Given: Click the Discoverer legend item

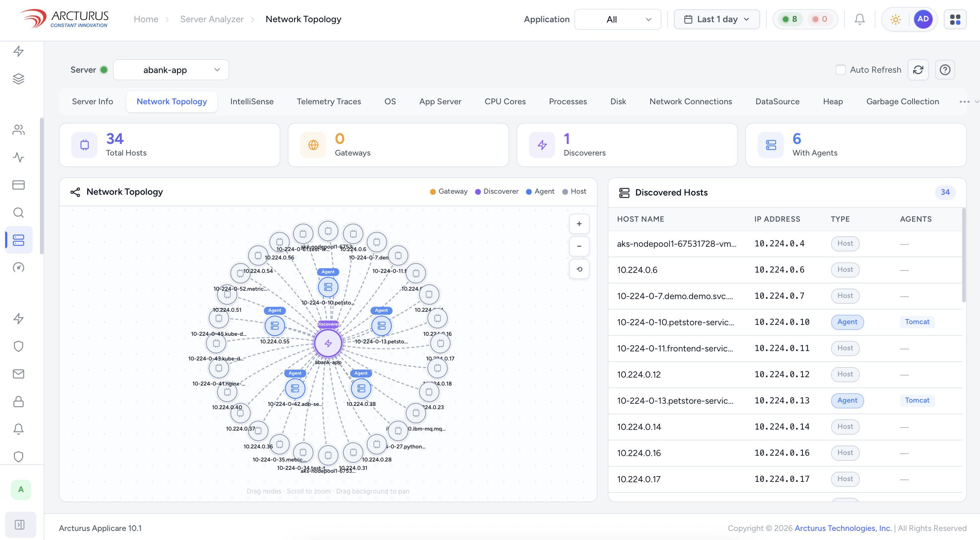Looking at the screenshot, I should 497,192.
